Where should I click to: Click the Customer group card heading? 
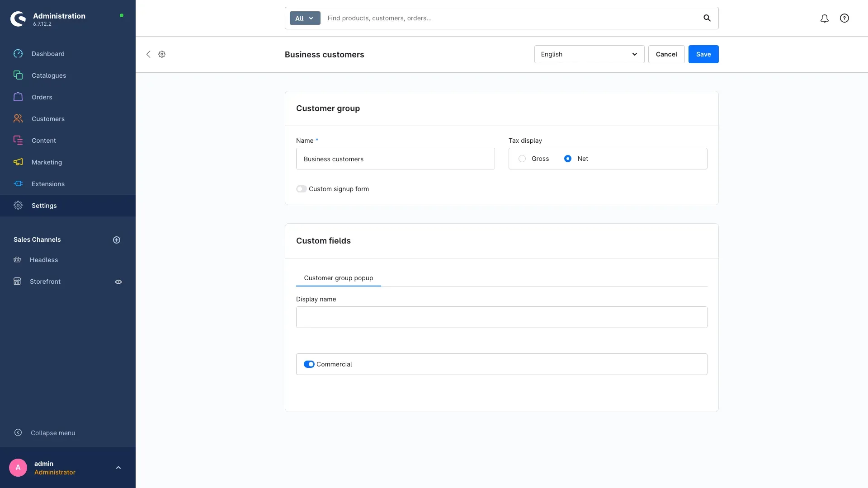pos(328,108)
